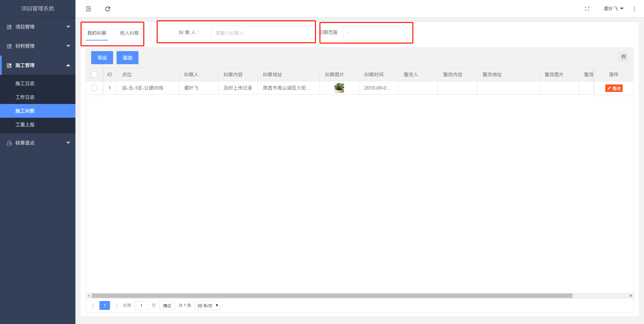Open 工作日志 in the sidebar
Viewport: 644px width, 324px height.
38,97
